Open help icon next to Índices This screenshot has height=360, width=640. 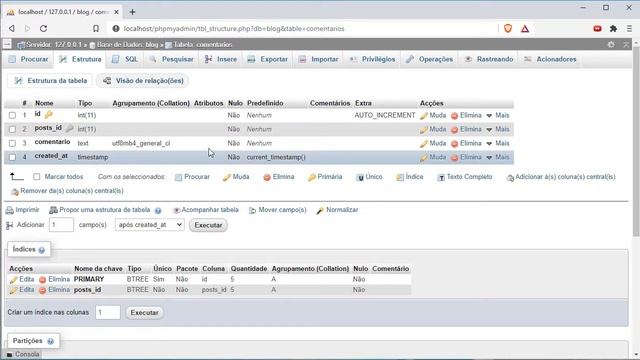pos(42,250)
